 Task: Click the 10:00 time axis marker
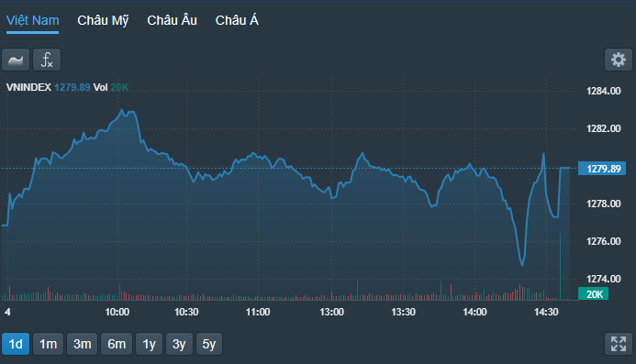tap(117, 312)
